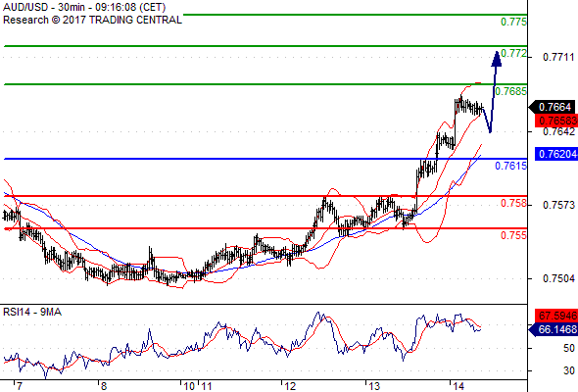This screenshot has height=392, width=578.
Task: Click the red 0.758 support label
Action: pyautogui.click(x=513, y=203)
